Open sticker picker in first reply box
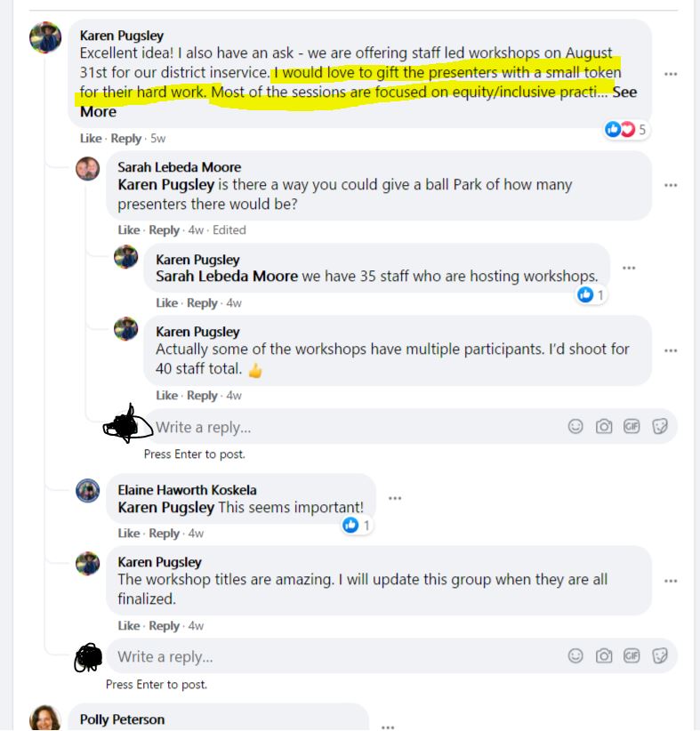 tap(660, 426)
